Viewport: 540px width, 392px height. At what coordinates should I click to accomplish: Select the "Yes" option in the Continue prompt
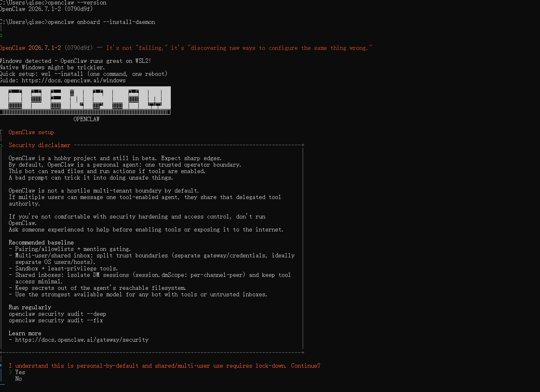(x=20, y=372)
